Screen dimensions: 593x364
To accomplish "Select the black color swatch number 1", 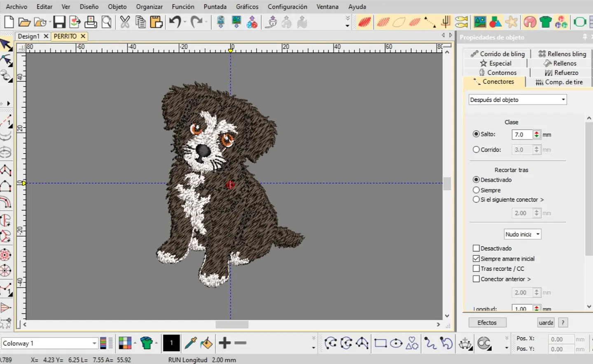I will point(171,343).
